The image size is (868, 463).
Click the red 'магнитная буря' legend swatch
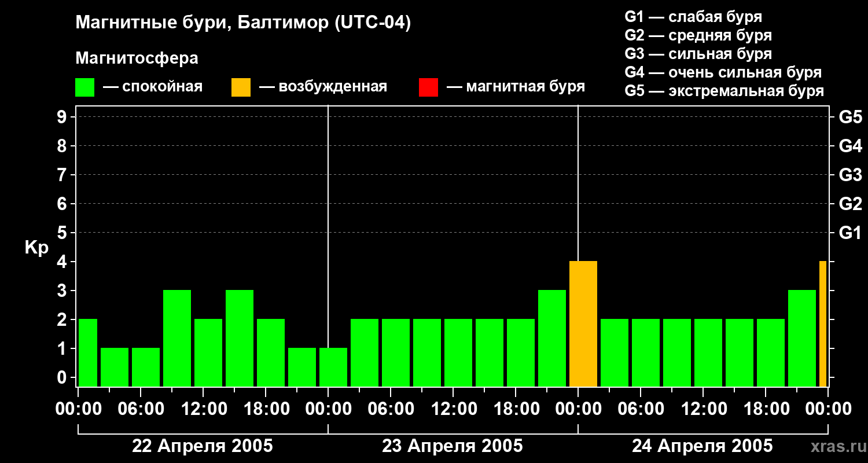tap(429, 87)
